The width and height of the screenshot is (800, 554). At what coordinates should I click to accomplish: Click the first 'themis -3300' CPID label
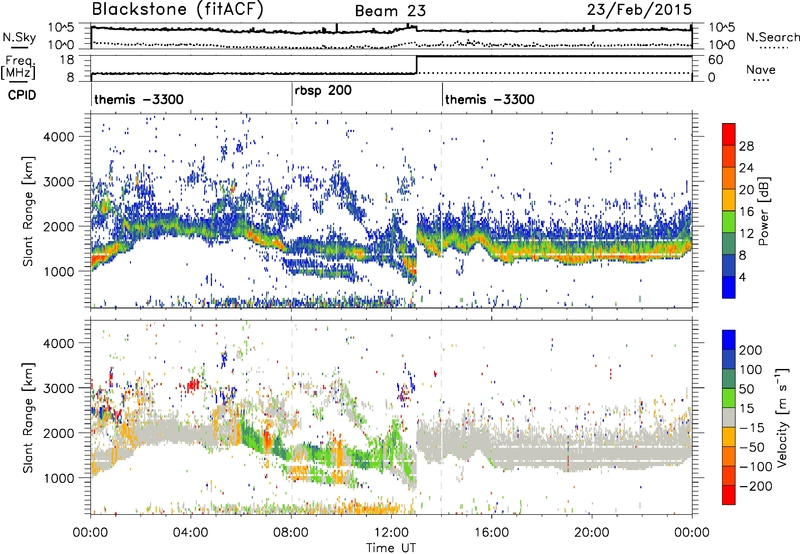tap(139, 99)
